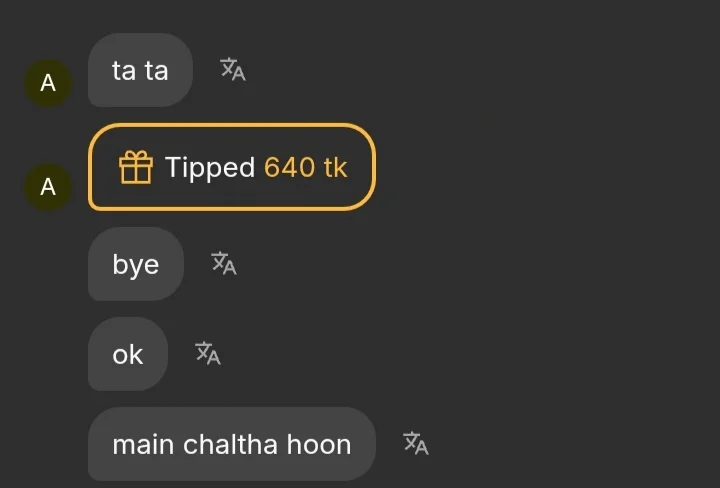Select the "ta ta" chat bubble

pos(140,70)
